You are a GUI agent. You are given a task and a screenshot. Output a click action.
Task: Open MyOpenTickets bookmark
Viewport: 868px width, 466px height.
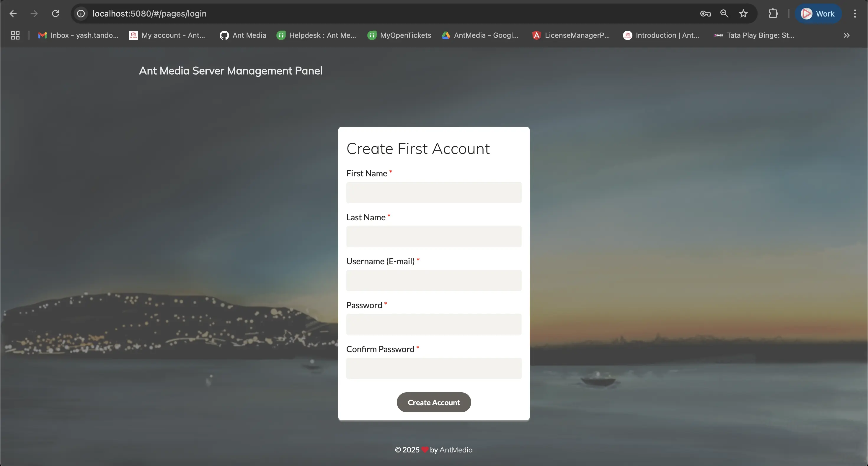click(x=399, y=35)
